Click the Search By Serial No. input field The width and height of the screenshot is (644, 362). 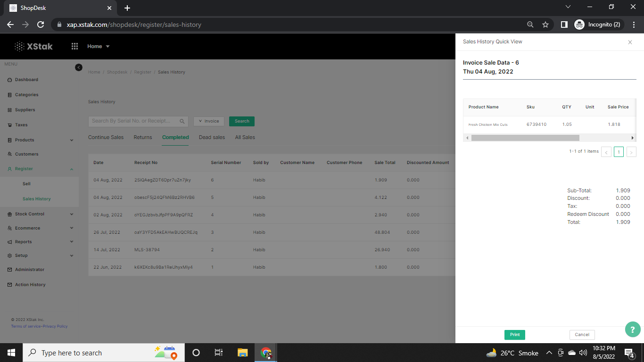133,121
